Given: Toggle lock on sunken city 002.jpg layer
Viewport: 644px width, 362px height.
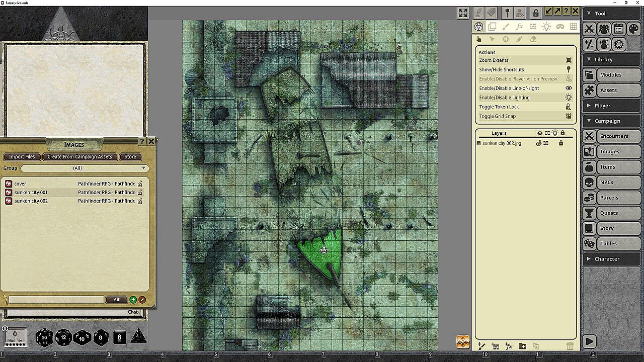Looking at the screenshot, I should click(x=561, y=143).
